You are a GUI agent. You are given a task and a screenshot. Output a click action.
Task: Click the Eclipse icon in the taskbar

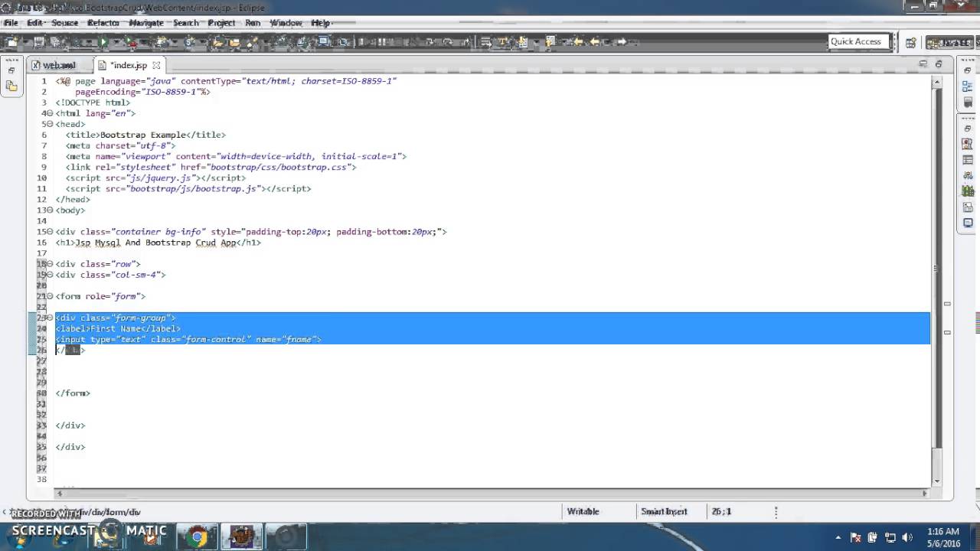[242, 537]
